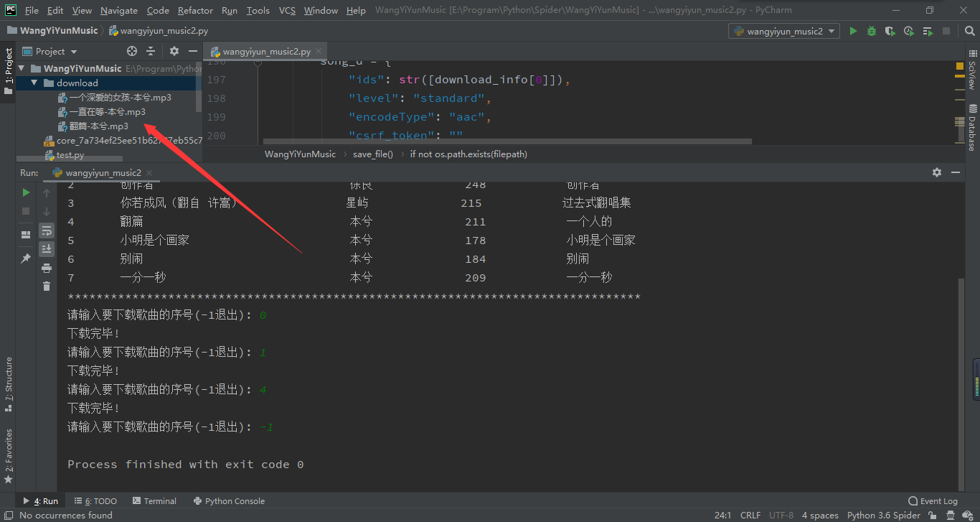This screenshot has width=980, height=522.
Task: Collapse the WangYiYunMusic project root
Action: (x=22, y=68)
